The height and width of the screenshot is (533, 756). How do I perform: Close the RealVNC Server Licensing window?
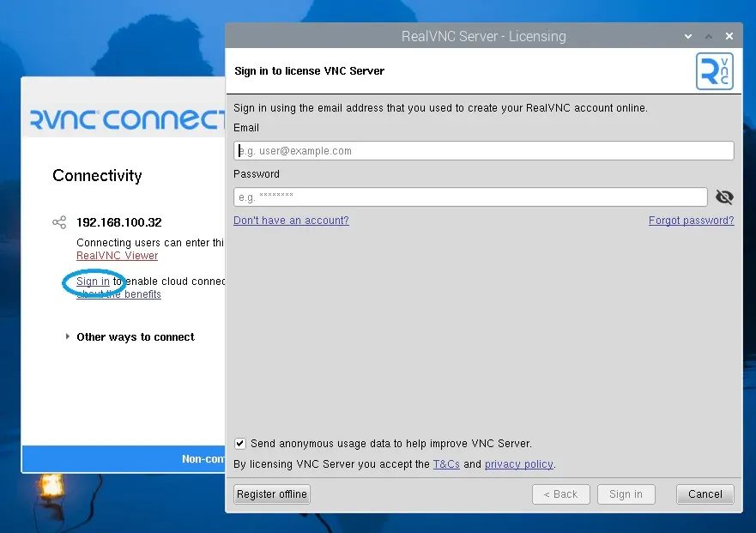729,36
